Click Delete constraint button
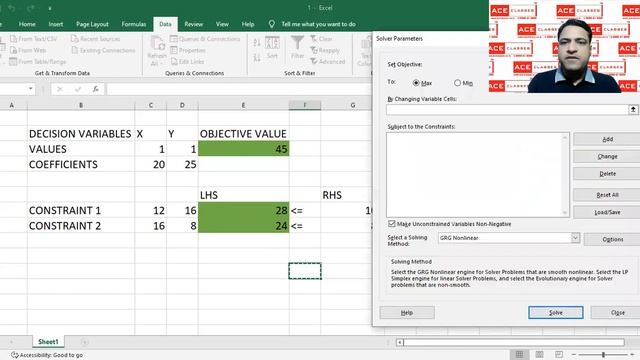 pyautogui.click(x=607, y=173)
